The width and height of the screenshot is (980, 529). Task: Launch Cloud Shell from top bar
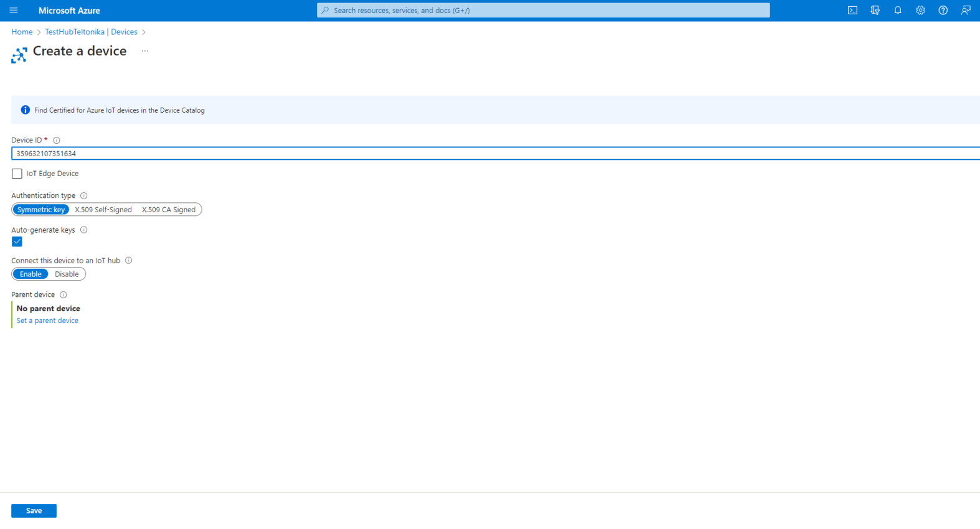(852, 11)
